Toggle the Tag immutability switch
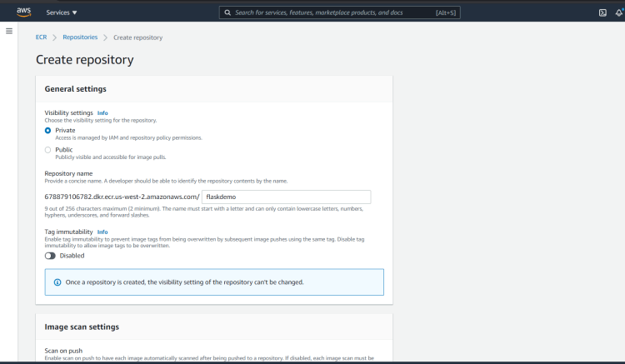The image size is (625, 364). [x=50, y=256]
